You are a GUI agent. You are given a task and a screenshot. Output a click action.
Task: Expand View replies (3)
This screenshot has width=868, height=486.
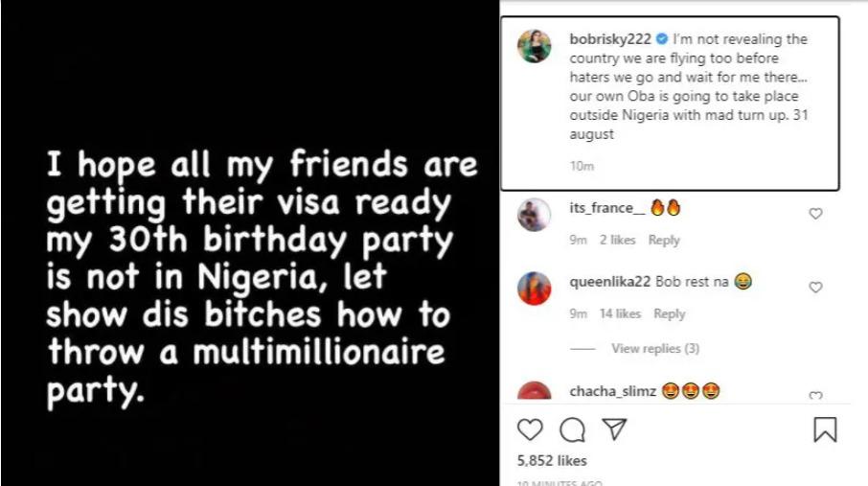coord(654,348)
